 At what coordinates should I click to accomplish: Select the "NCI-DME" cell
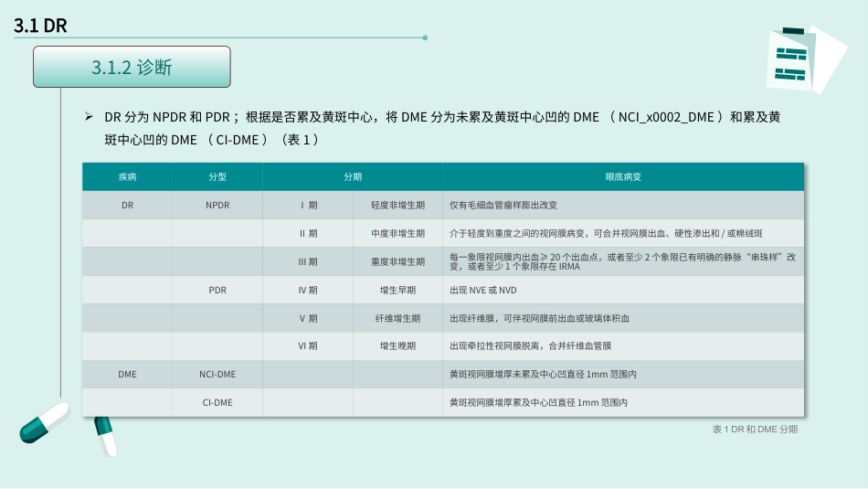(217, 375)
